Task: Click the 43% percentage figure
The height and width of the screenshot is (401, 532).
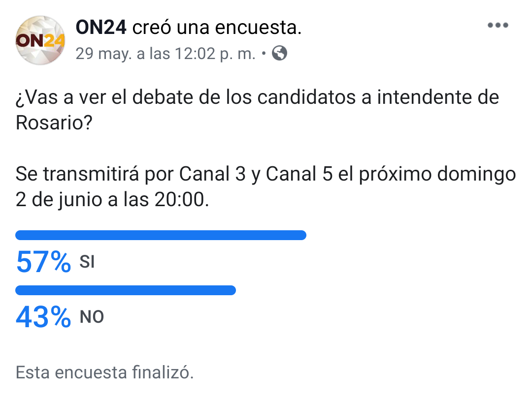Action: (43, 317)
